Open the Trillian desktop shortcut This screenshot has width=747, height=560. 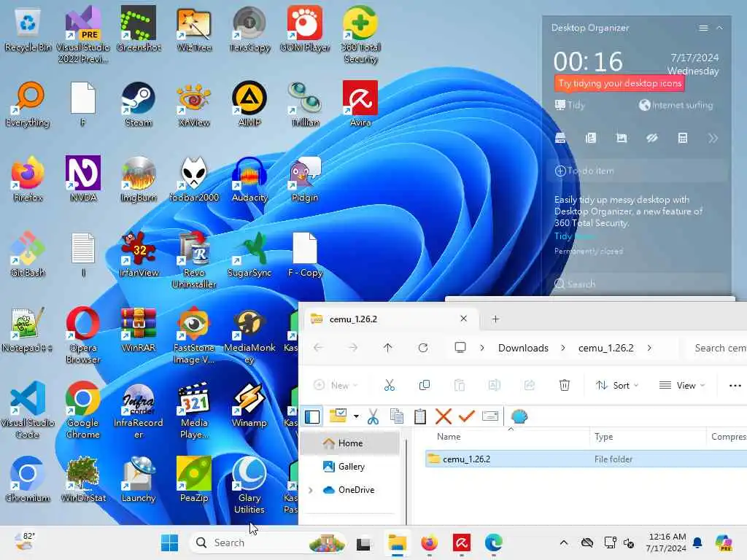(305, 104)
